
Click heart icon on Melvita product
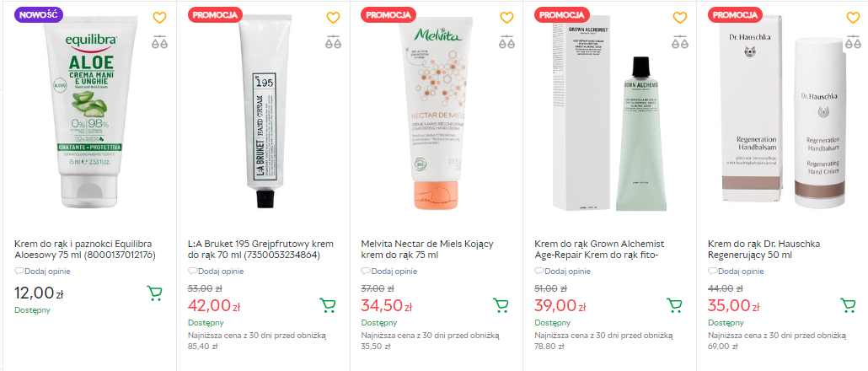[506, 18]
